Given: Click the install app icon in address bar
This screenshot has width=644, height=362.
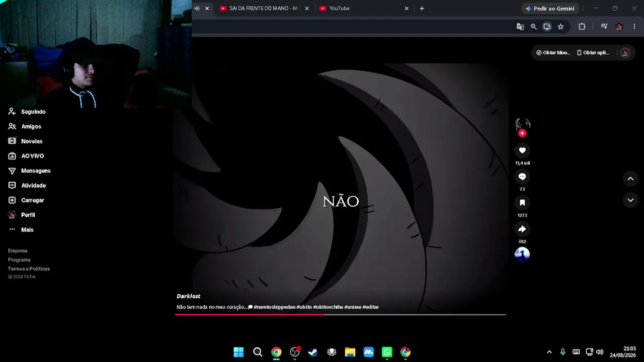Looking at the screenshot, I should pos(547,27).
